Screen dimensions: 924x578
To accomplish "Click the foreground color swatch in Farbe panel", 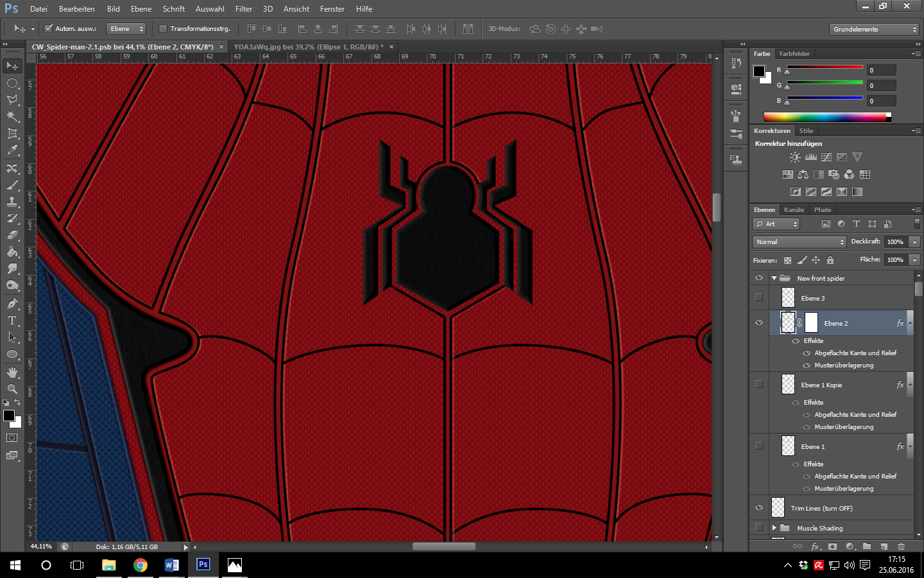I will (759, 71).
